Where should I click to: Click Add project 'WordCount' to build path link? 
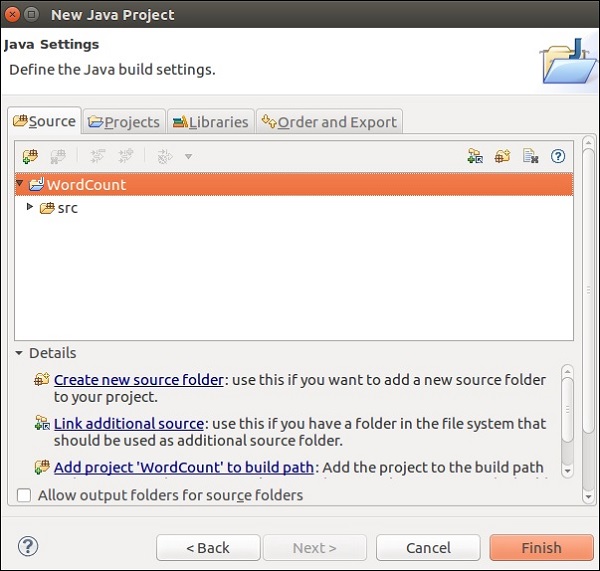tap(184, 467)
